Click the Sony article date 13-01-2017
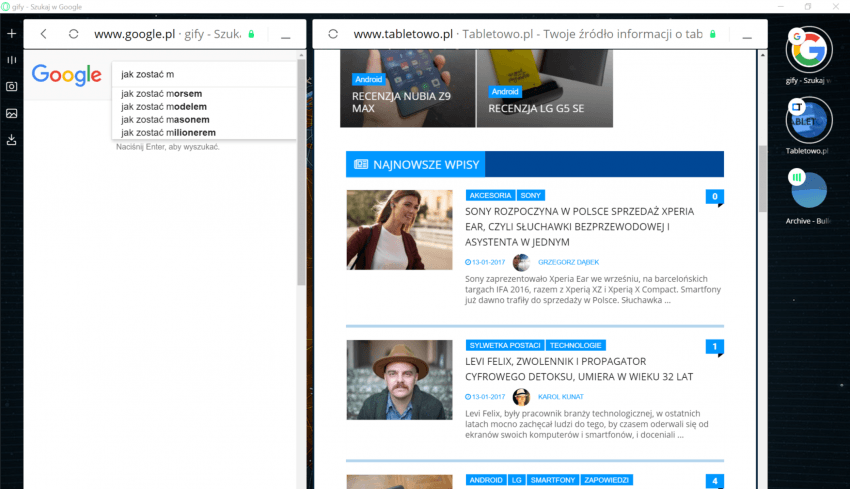This screenshot has width=850, height=489. tap(485, 262)
